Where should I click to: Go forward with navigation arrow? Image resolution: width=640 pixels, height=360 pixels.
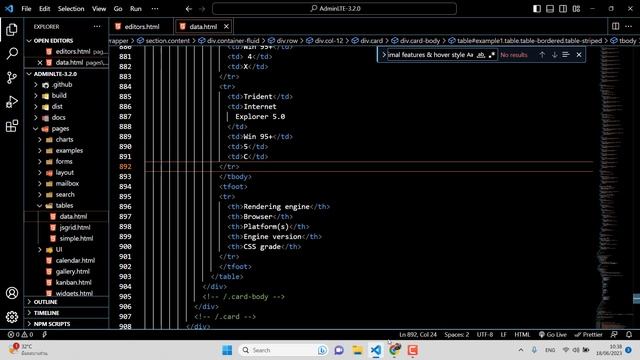click(202, 9)
